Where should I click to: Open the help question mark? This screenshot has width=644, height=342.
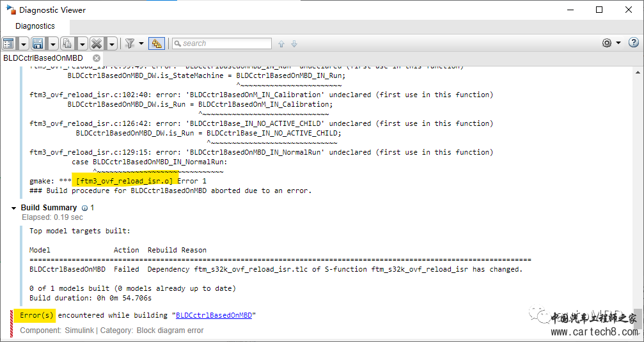coord(634,42)
